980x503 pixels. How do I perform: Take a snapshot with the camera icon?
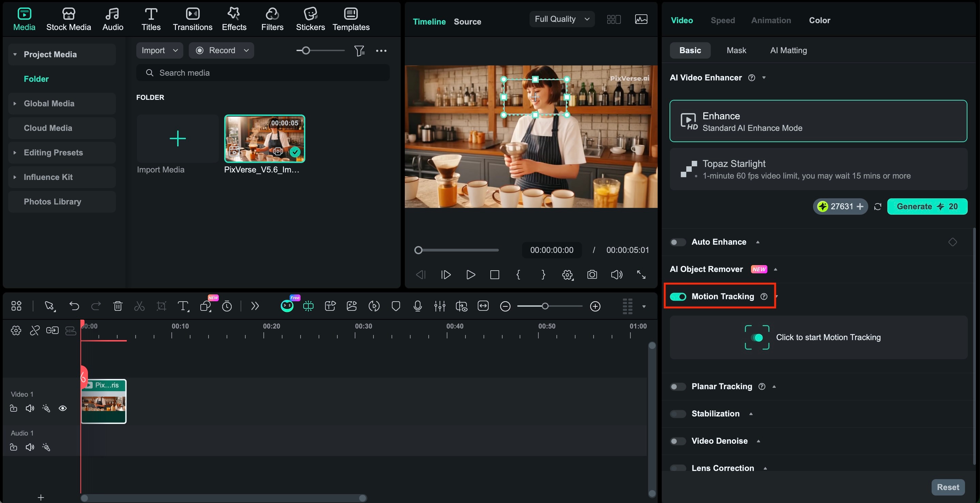pos(592,275)
